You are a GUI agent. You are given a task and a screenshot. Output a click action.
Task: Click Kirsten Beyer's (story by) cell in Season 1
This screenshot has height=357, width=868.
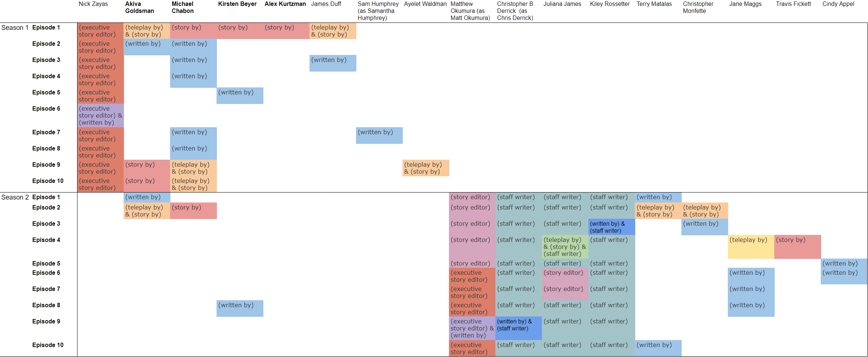[240, 31]
